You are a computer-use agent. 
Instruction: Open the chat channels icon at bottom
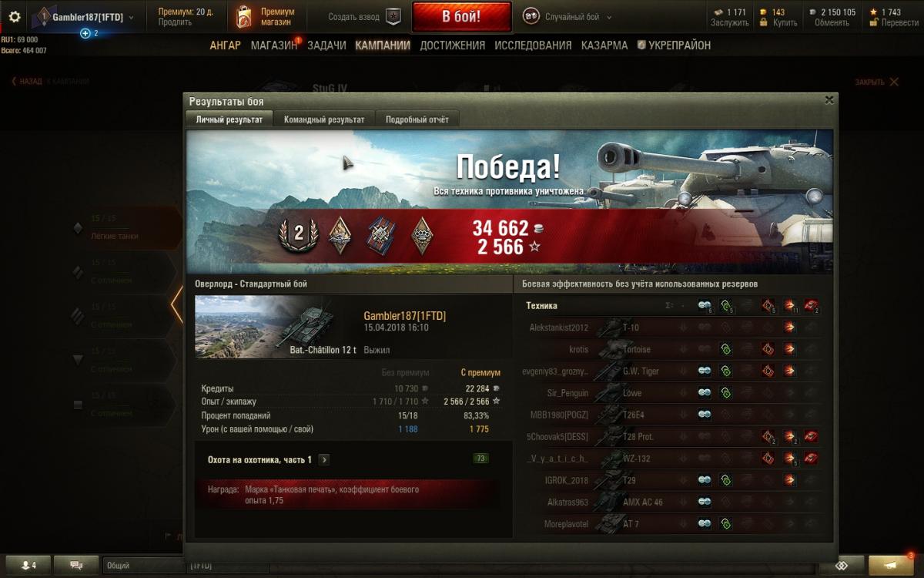tap(76, 565)
